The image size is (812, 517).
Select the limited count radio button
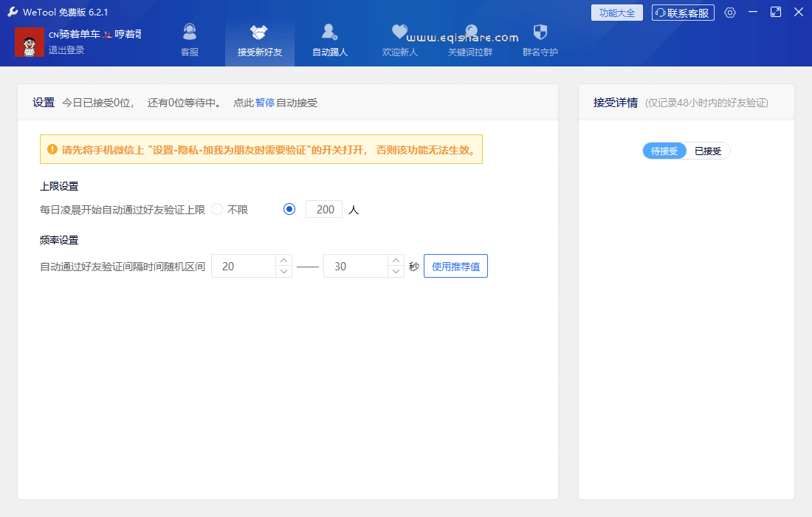click(289, 209)
